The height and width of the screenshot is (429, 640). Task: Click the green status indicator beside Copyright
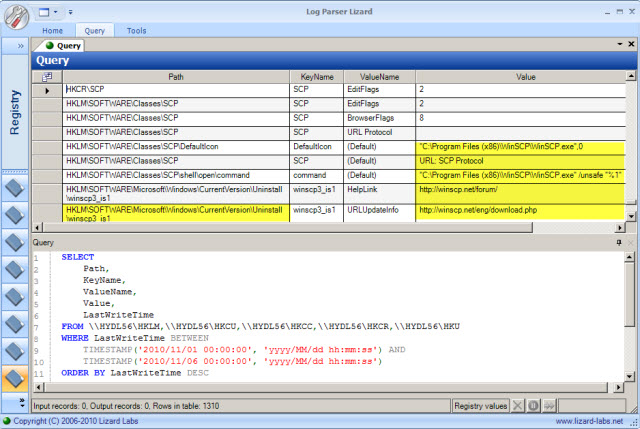[7, 420]
